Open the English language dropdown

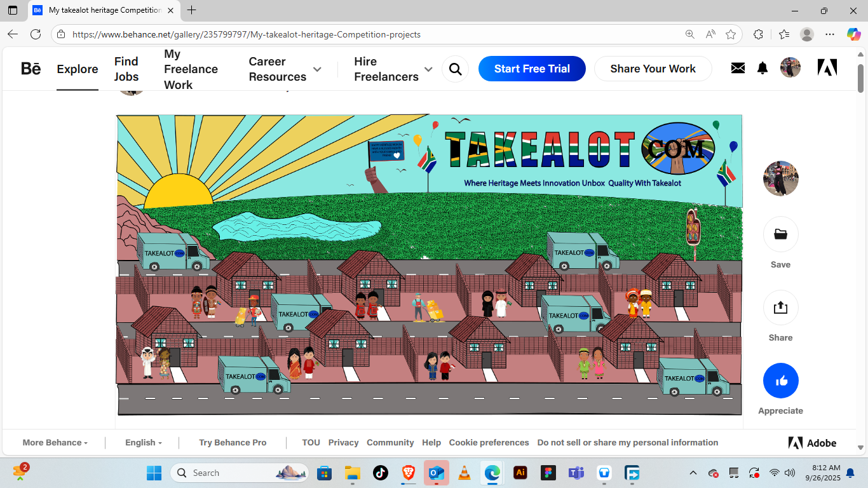142,442
